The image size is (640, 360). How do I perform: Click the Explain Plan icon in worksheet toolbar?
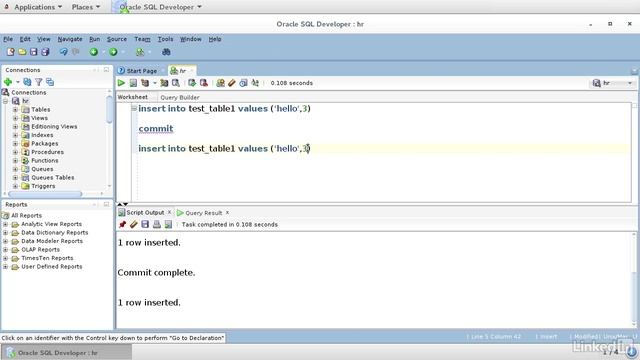click(145, 83)
